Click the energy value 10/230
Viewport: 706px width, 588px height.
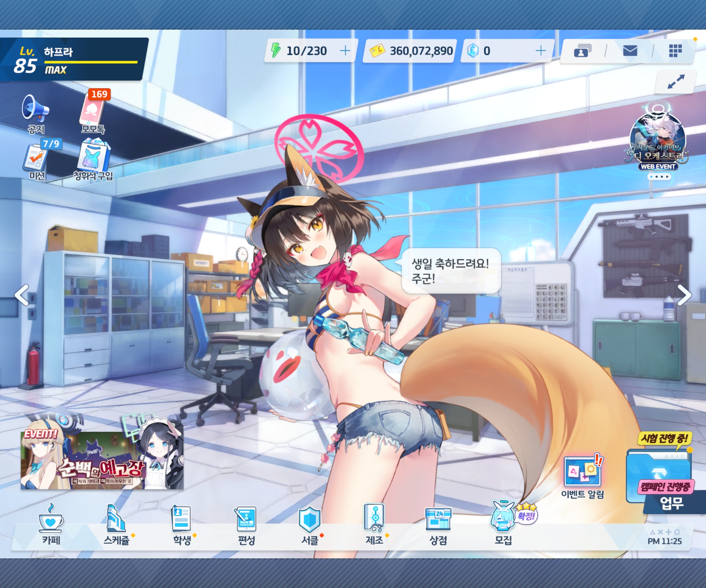(x=306, y=51)
